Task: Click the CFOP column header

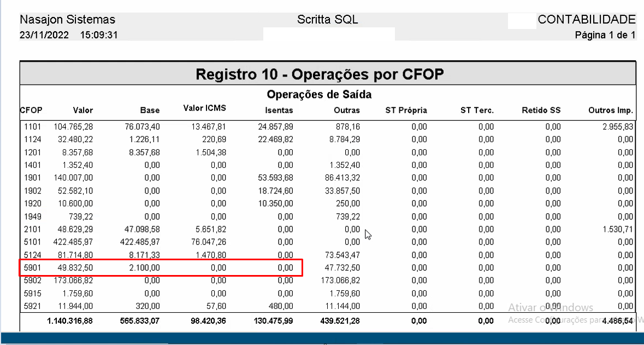Action: [31, 110]
